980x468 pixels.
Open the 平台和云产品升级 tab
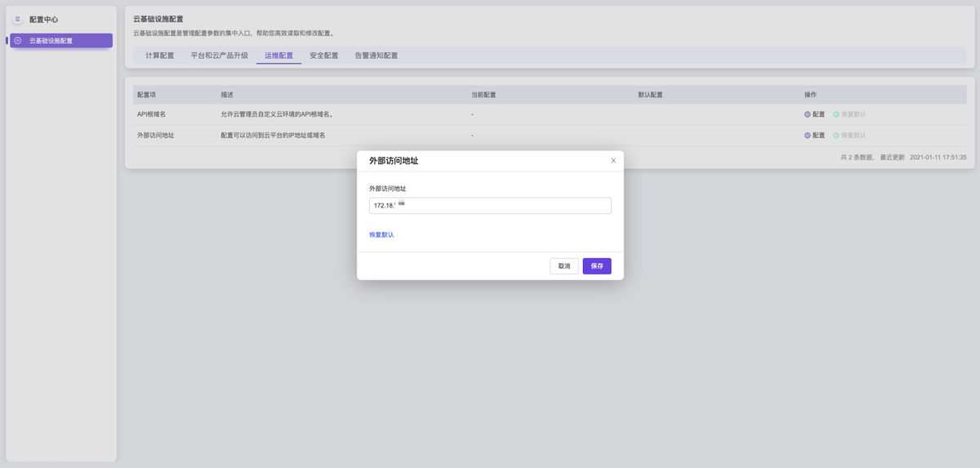[219, 56]
